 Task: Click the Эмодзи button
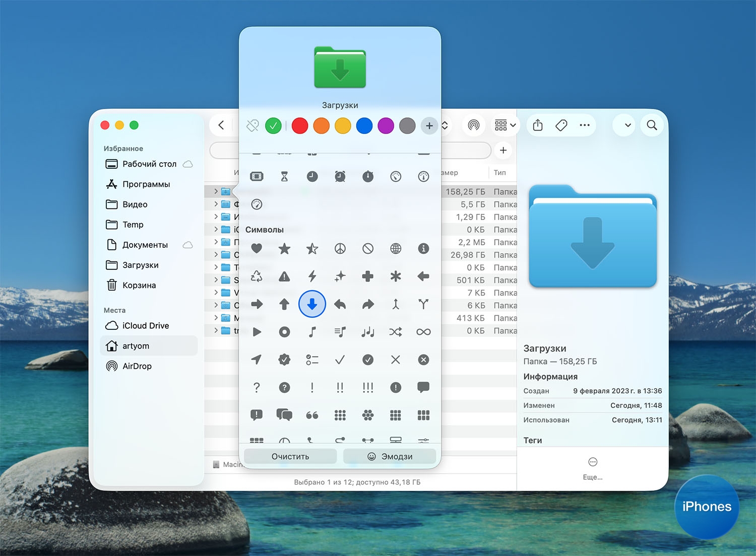(x=390, y=456)
